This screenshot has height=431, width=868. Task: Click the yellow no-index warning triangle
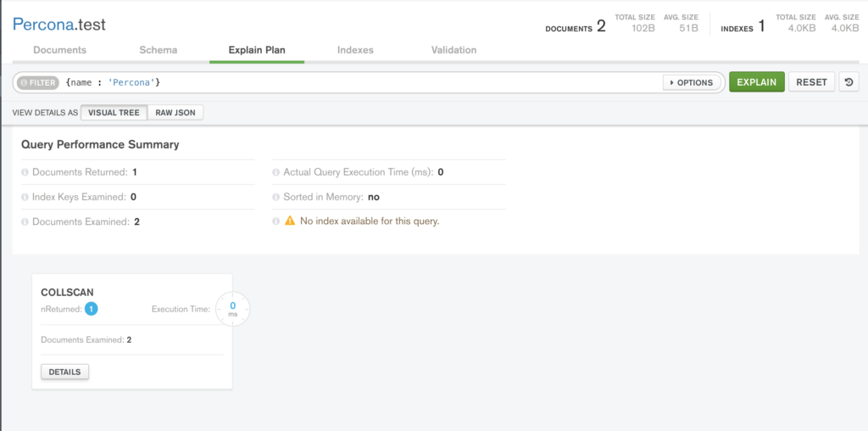point(290,221)
